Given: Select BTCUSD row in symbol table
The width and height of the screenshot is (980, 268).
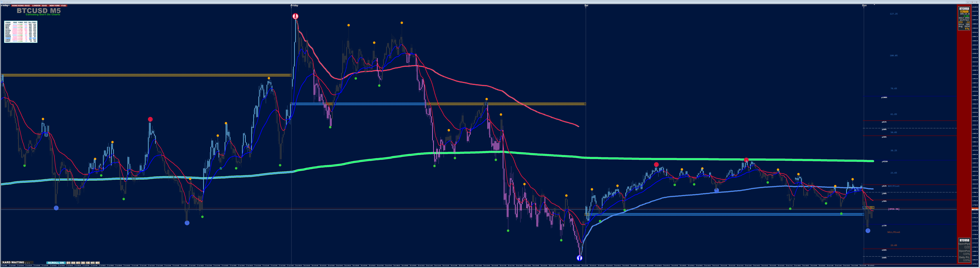Looking at the screenshot, I should [8, 38].
